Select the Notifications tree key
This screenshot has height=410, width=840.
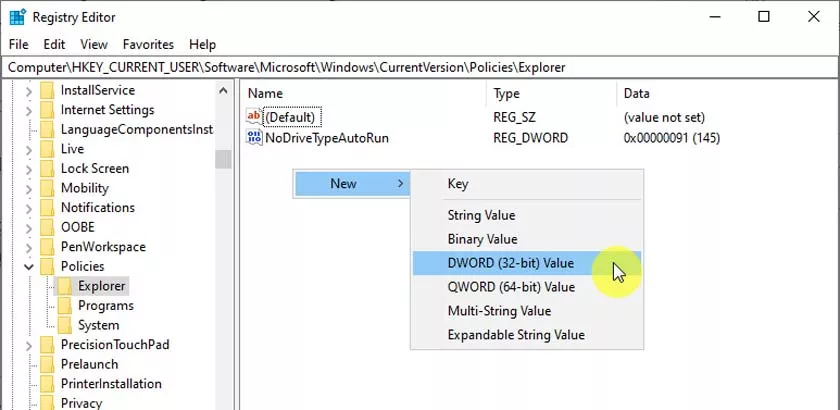click(98, 208)
